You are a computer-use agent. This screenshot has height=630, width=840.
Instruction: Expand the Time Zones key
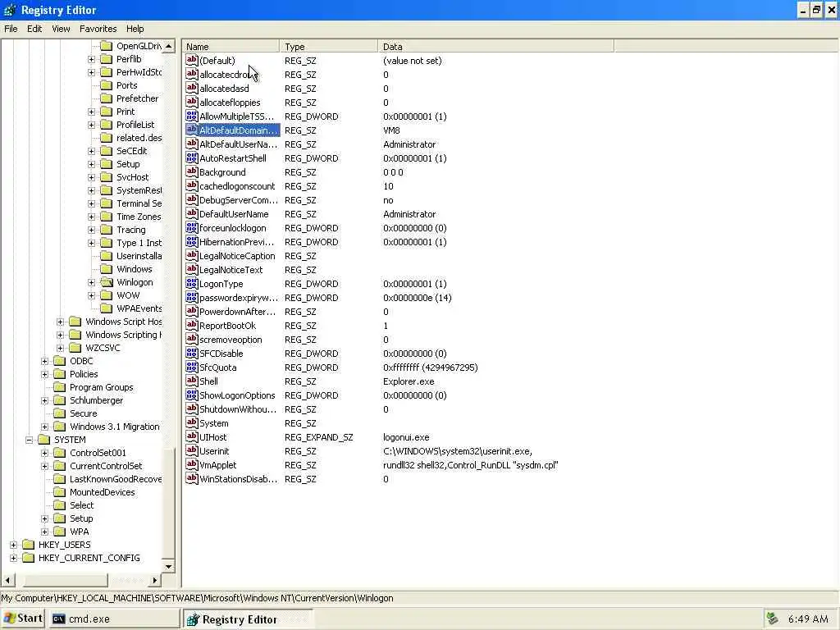point(92,217)
